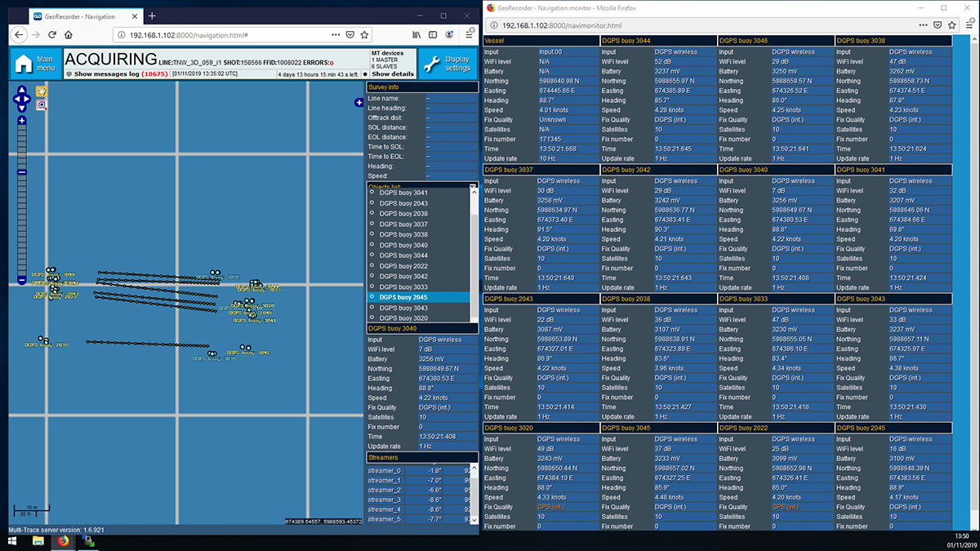Screen dimensions: 980x551
Task: Pan the map up with arrow
Action: coord(22,90)
